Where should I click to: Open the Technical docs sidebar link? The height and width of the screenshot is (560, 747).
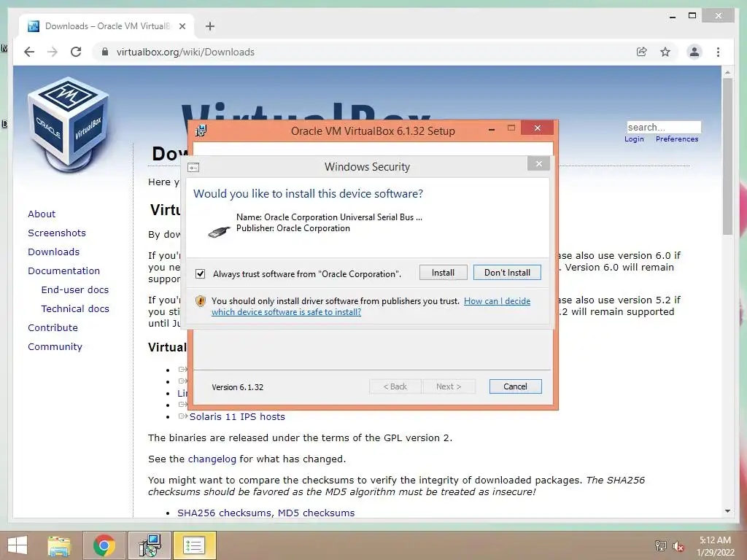coord(75,308)
